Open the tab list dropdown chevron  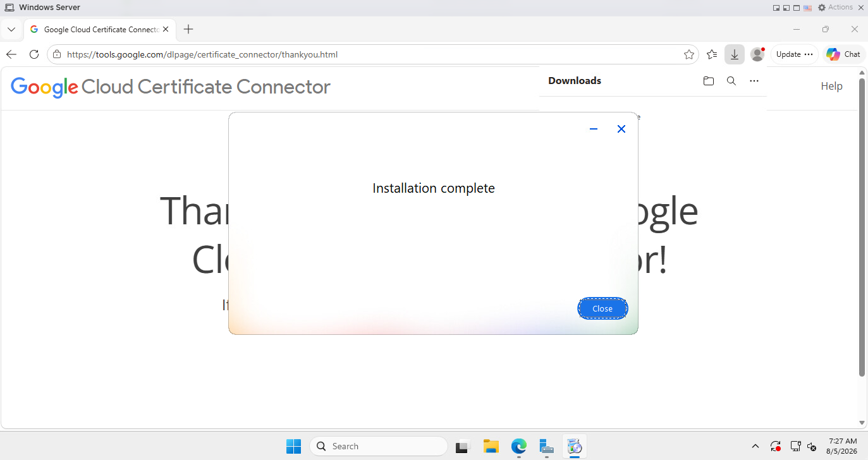[11, 29]
